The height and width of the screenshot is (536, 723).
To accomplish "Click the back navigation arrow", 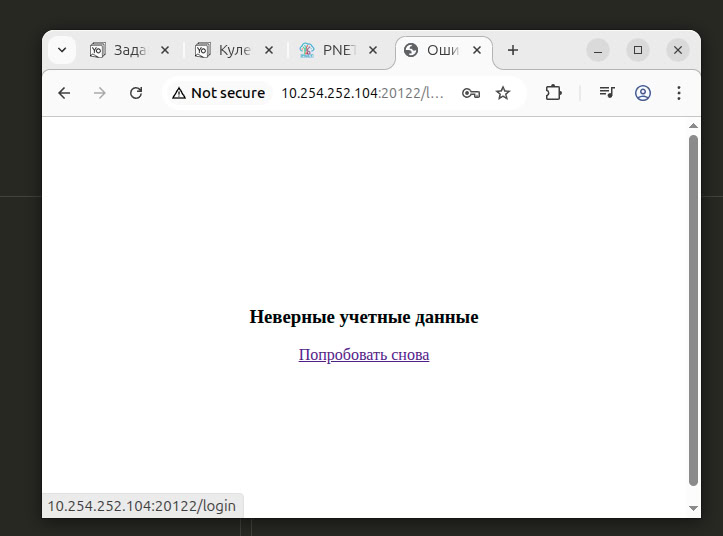I will pos(64,93).
